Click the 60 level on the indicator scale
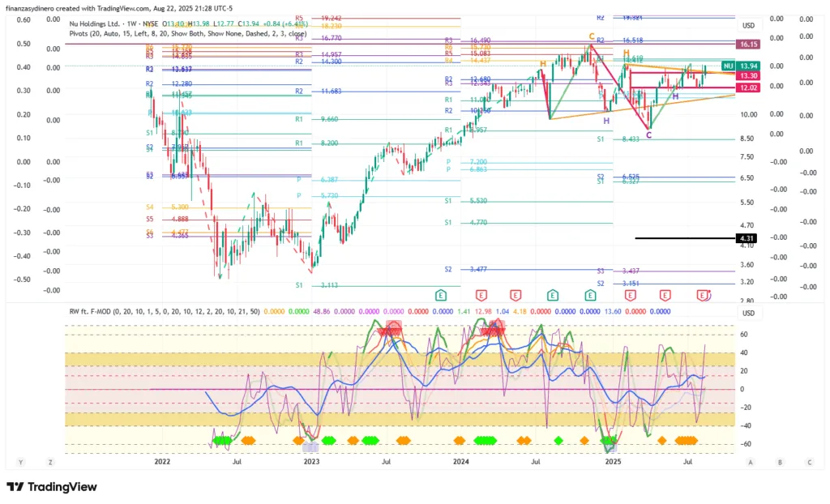Screen dimensions: 830x504 point(744,335)
